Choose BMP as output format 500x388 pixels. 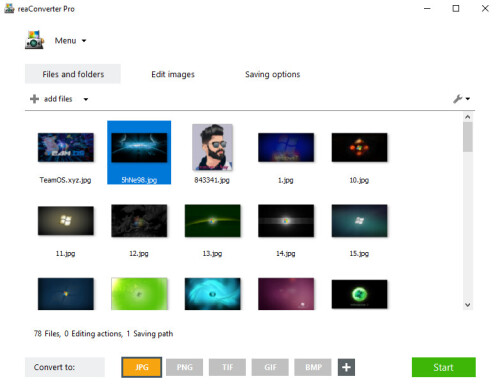pyautogui.click(x=313, y=367)
